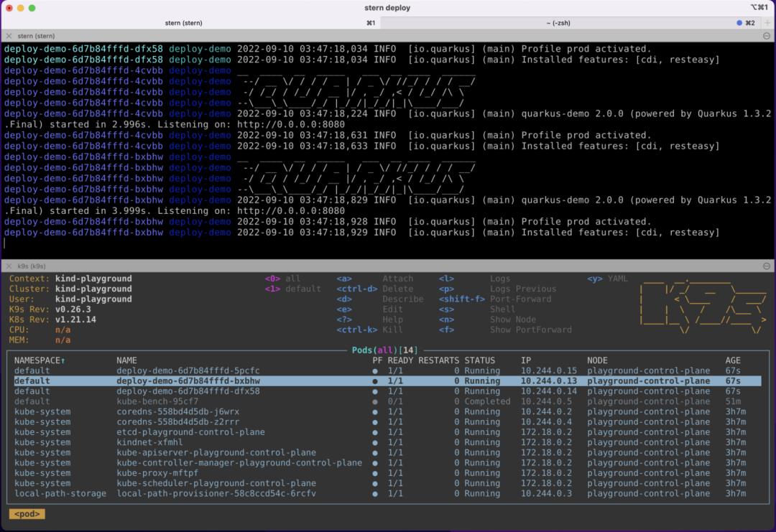Click the Context kind-playground value
Screen dimensions: 776x532
tap(93, 279)
